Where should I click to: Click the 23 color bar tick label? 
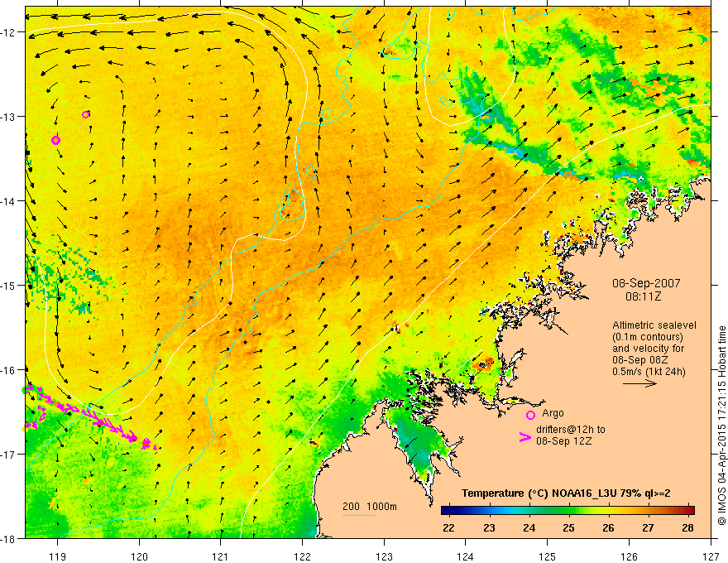click(x=489, y=527)
